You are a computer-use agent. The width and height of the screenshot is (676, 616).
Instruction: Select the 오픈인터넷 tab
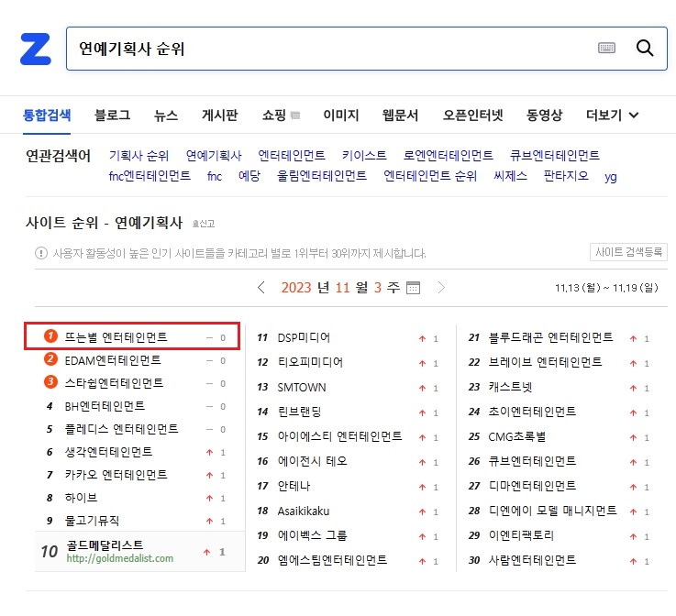[473, 115]
